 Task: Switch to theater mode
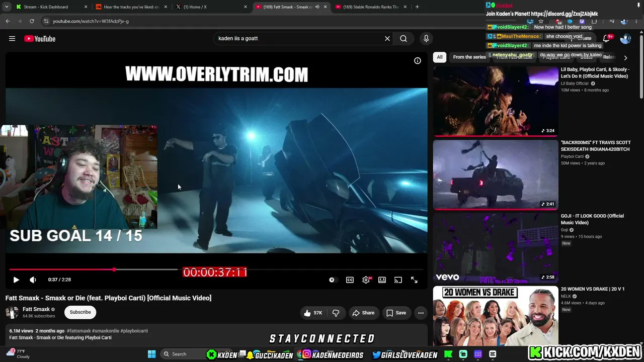[x=382, y=280]
